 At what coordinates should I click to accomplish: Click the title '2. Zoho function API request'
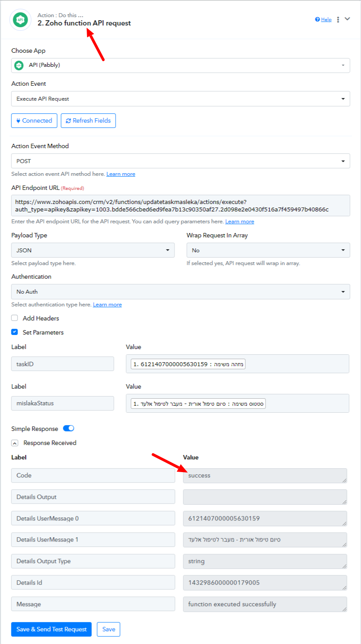[x=84, y=23]
